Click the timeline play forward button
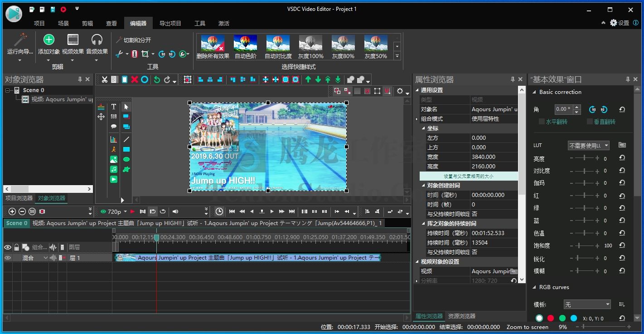 pos(272,211)
